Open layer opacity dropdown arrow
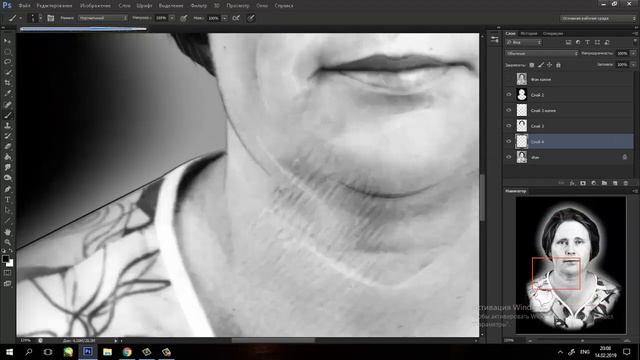 pos(633,53)
